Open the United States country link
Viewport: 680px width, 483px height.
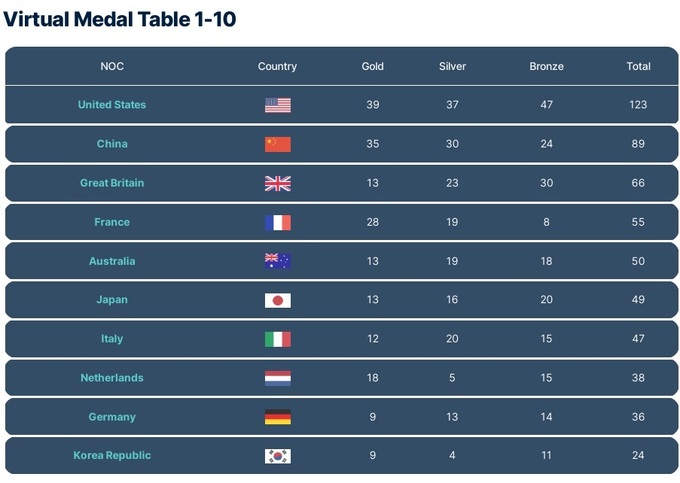click(112, 105)
